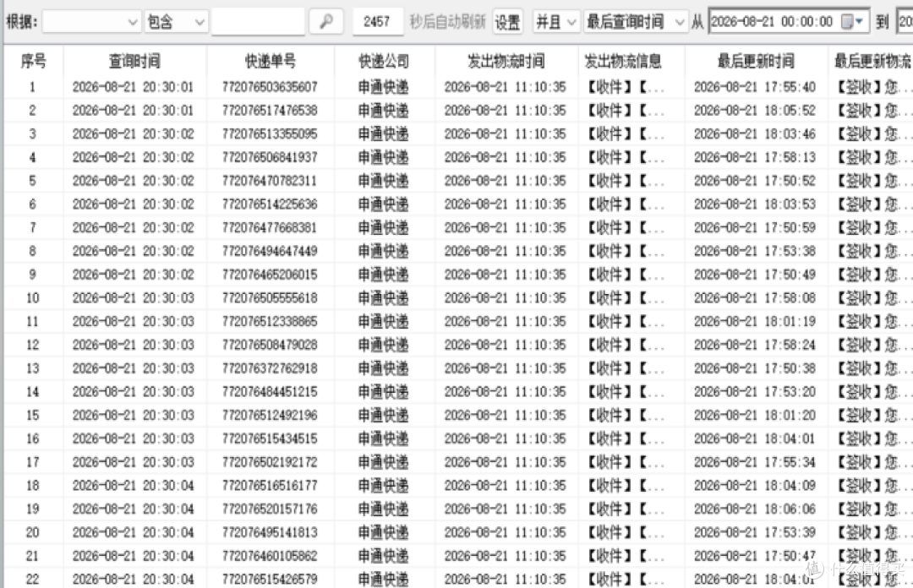
Task: Click last update time 2026-08-21 17:55:40
Action: (x=755, y=87)
